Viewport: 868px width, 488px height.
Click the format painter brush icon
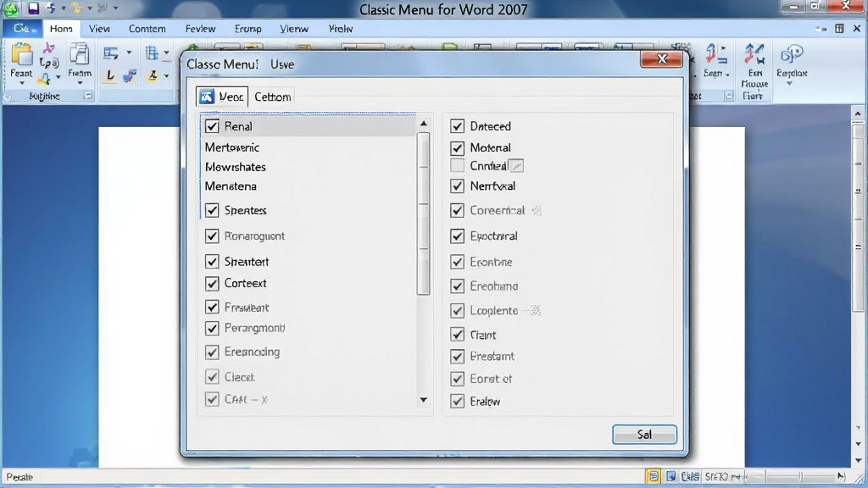tap(46, 79)
